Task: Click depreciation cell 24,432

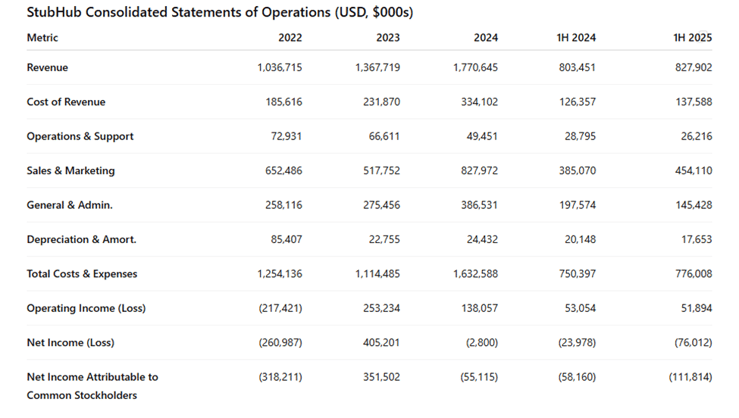Action: point(482,239)
